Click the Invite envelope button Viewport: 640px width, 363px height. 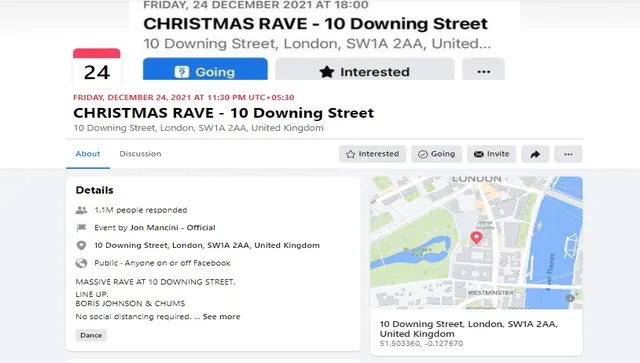tap(491, 154)
